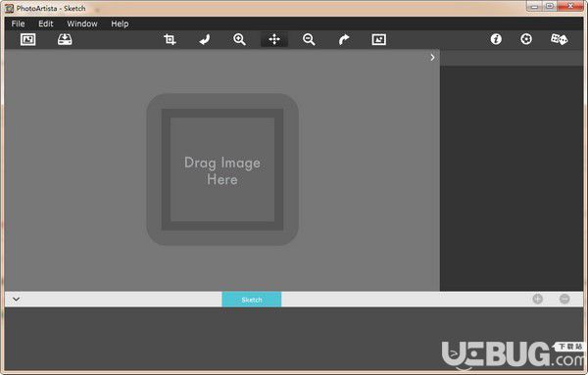Image resolution: width=588 pixels, height=375 pixels.
Task: Click the undo curved arrow icon
Action: point(205,39)
